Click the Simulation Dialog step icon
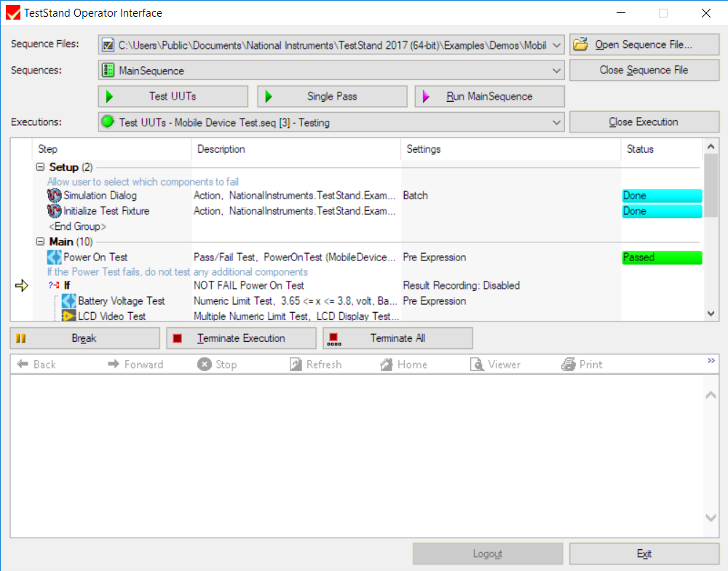 [x=55, y=196]
